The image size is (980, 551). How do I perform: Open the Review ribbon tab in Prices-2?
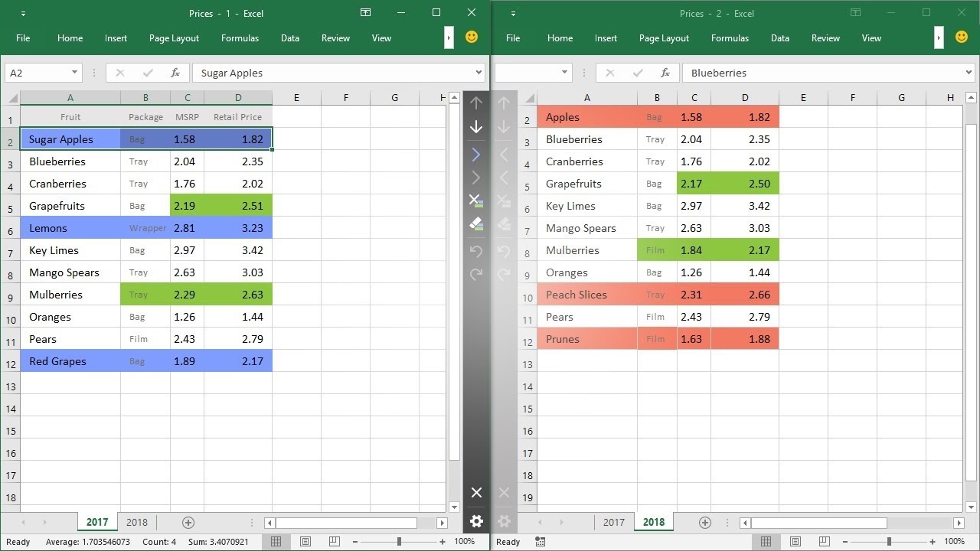click(x=825, y=37)
